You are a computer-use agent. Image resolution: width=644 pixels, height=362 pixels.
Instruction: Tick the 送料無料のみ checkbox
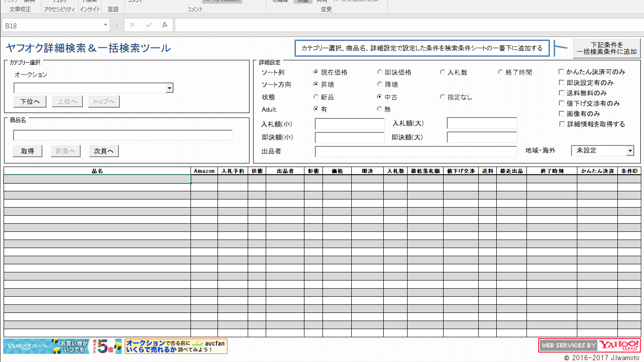click(561, 93)
